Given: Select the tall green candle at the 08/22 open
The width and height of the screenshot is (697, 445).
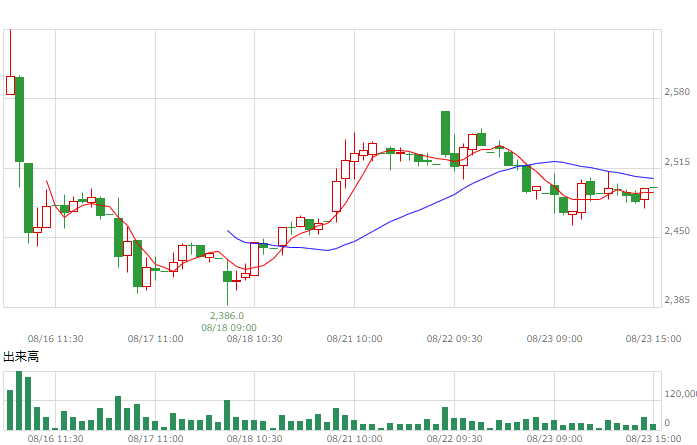Looking at the screenshot, I should tap(445, 133).
